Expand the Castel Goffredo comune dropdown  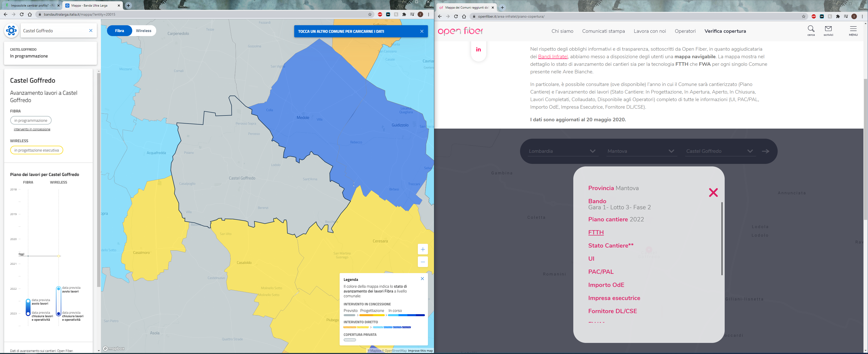pos(719,151)
